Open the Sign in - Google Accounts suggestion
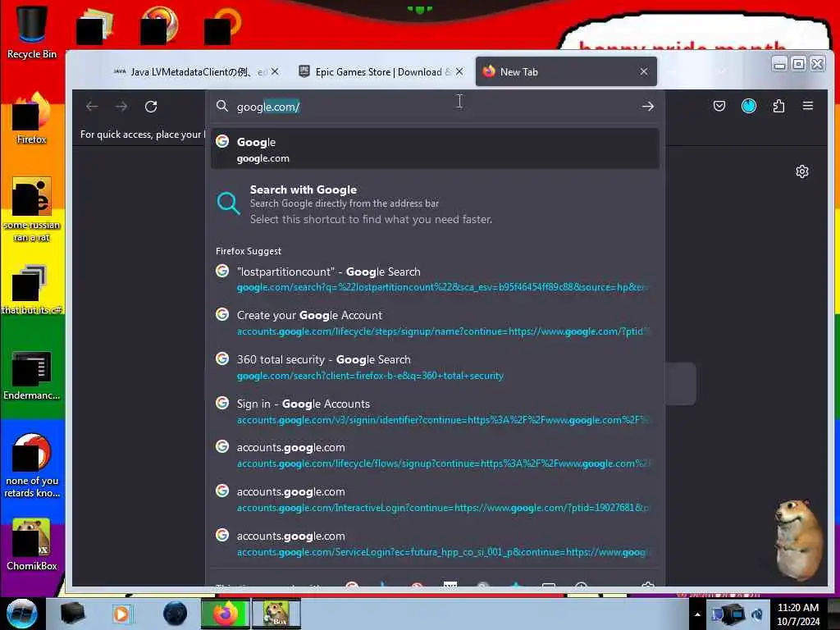This screenshot has width=840, height=630. click(435, 411)
